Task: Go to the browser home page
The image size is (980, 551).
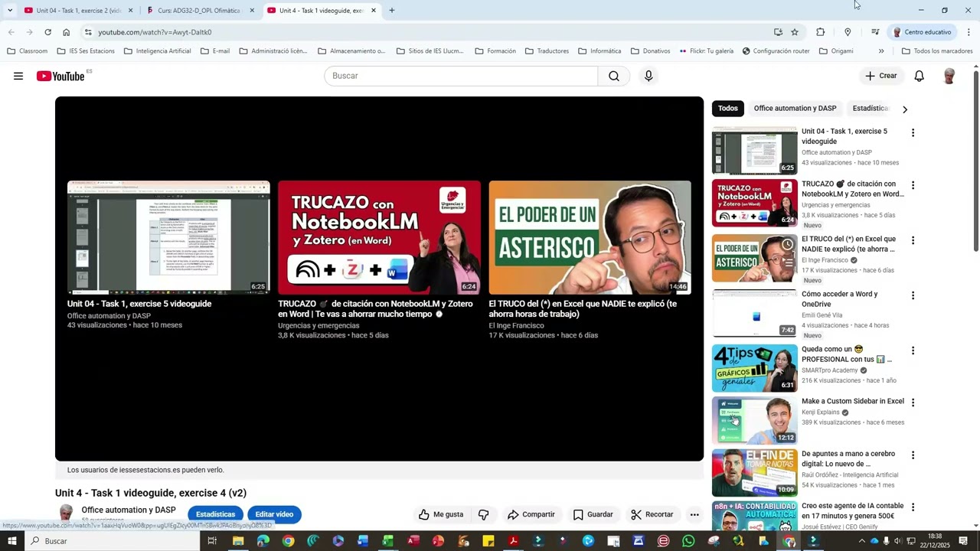Action: pyautogui.click(x=66, y=32)
